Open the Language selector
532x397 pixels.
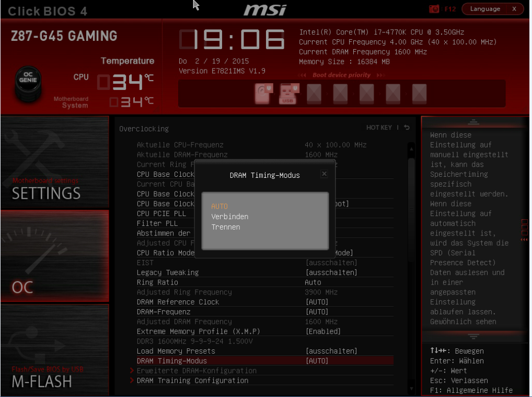485,9
